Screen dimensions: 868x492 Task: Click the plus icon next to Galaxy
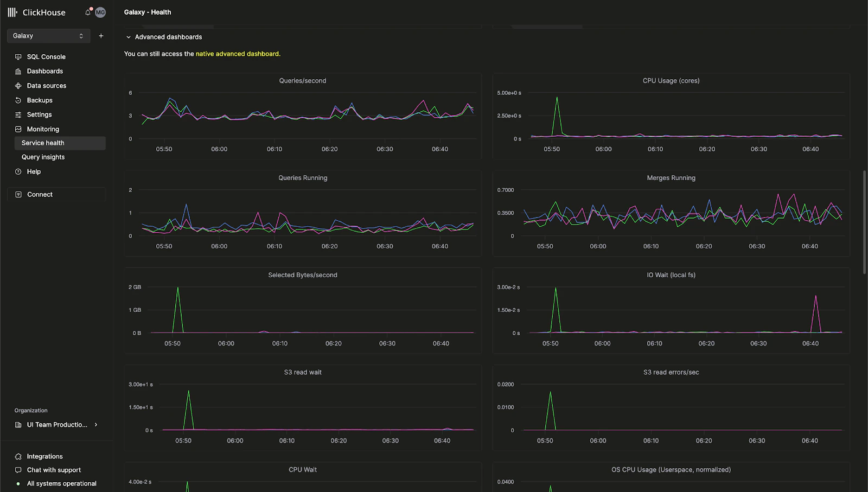(101, 36)
